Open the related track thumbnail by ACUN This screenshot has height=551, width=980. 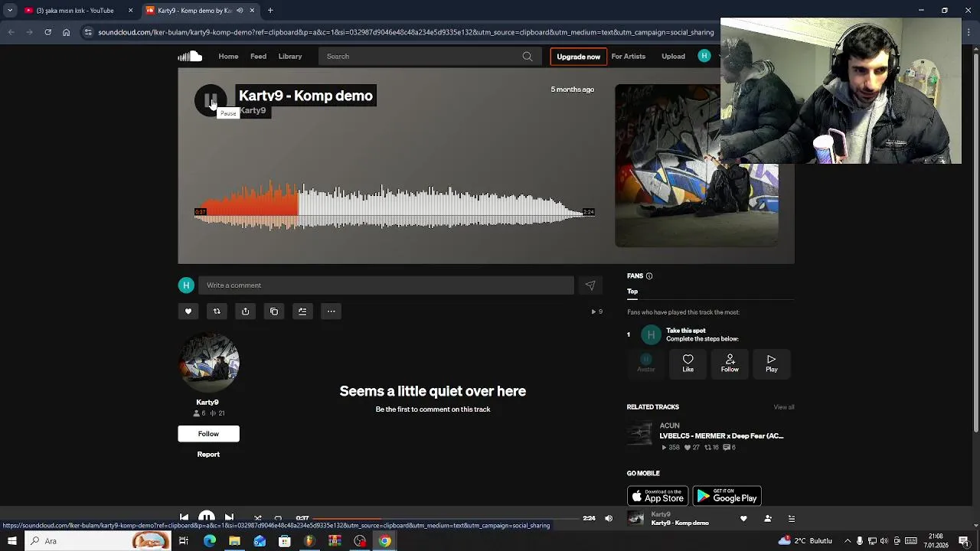pos(639,435)
